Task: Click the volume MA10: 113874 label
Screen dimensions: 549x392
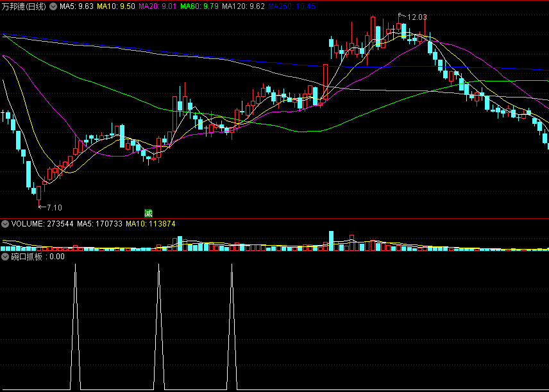Action: coord(151,224)
